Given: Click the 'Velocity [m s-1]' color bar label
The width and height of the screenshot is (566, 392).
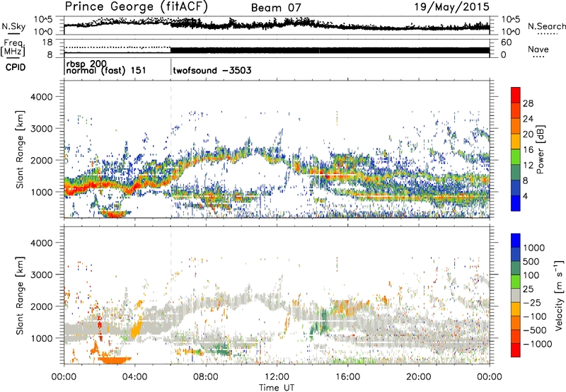Looking at the screenshot, I should (559, 295).
